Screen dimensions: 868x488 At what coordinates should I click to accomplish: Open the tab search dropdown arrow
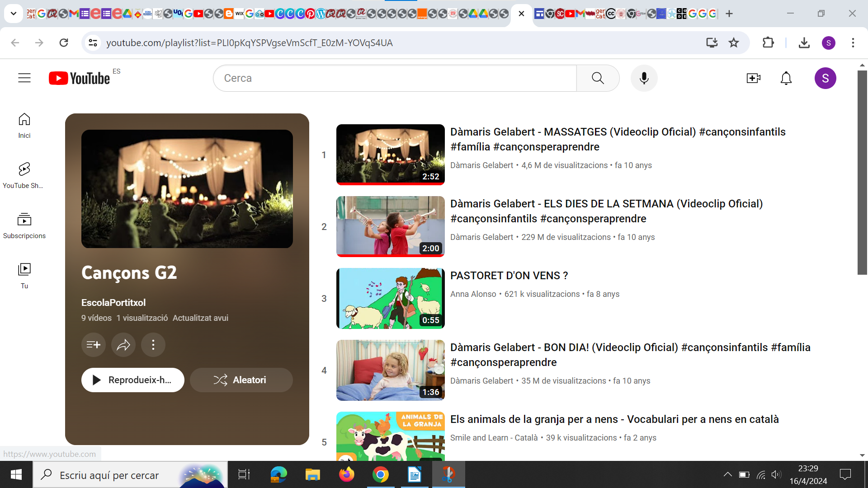point(14,14)
